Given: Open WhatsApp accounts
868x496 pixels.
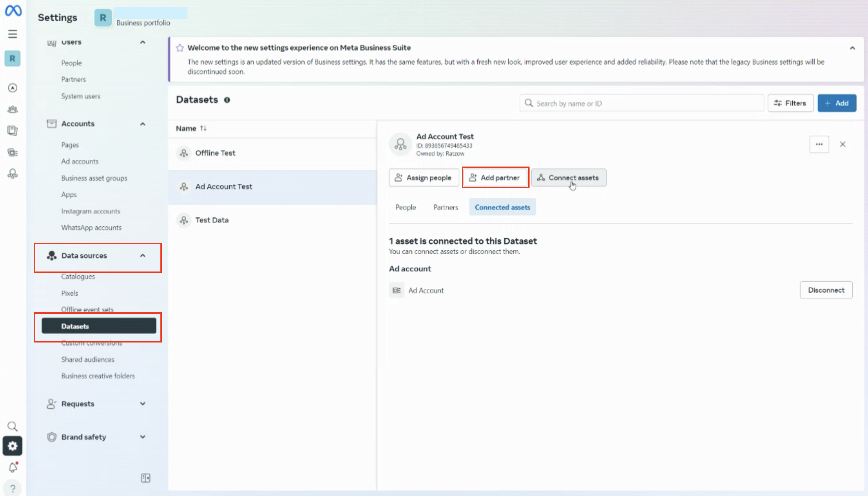Looking at the screenshot, I should pos(91,228).
